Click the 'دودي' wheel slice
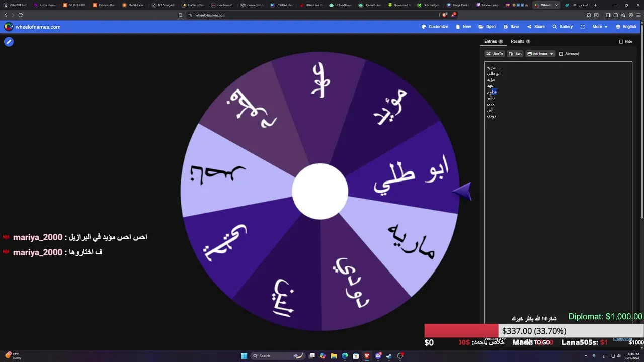 click(352, 283)
